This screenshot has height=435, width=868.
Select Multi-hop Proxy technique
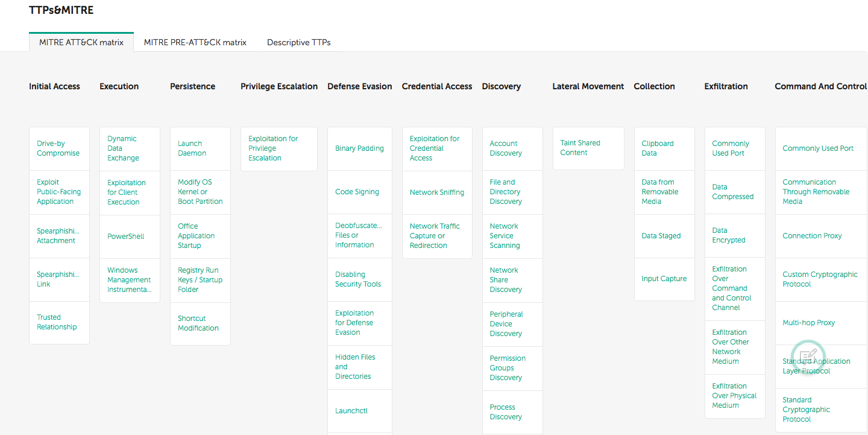pos(808,323)
